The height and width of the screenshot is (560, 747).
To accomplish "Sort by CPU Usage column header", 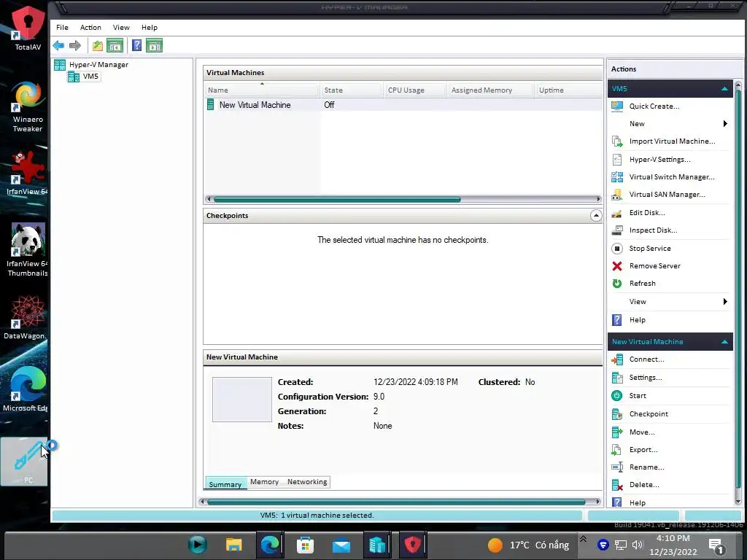I will tap(415, 90).
